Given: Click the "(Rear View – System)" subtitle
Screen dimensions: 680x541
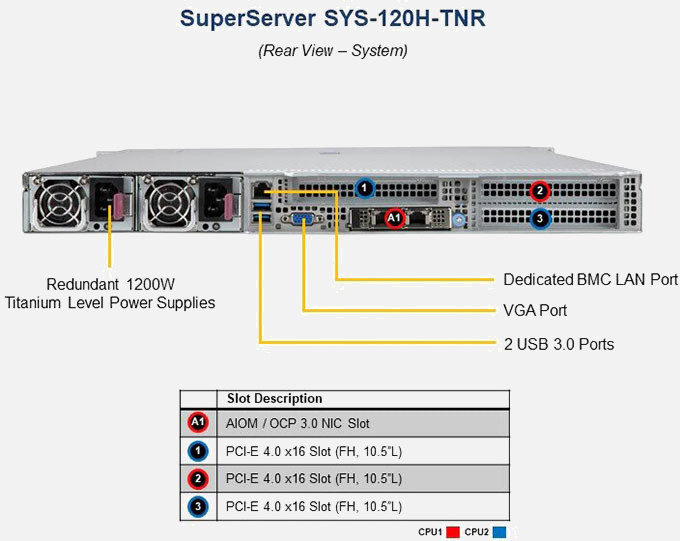Looking at the screenshot, I should (333, 51).
